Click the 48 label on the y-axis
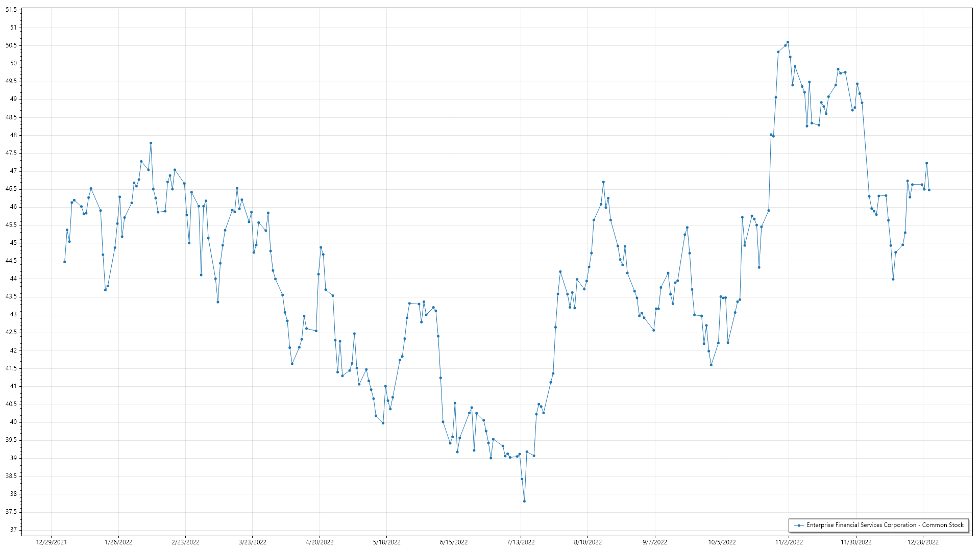 pyautogui.click(x=13, y=136)
